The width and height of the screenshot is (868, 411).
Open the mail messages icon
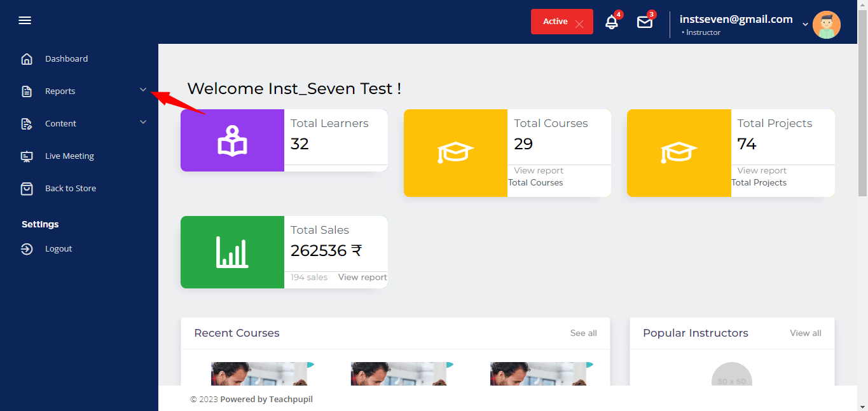point(645,22)
